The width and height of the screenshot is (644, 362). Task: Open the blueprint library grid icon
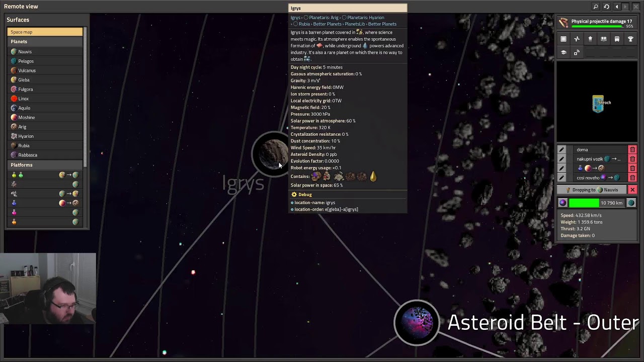[563, 39]
